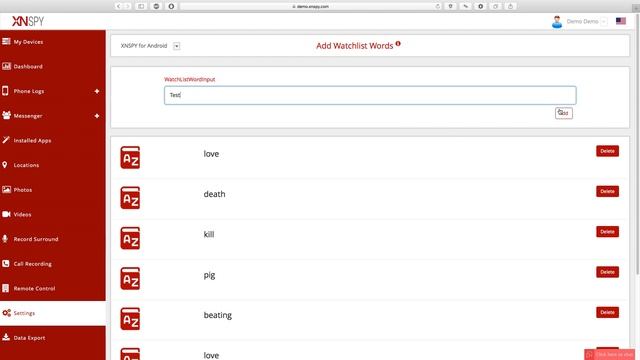This screenshot has height=360, width=640.
Task: Focus the WatchListWordInput text field
Action: [370, 95]
